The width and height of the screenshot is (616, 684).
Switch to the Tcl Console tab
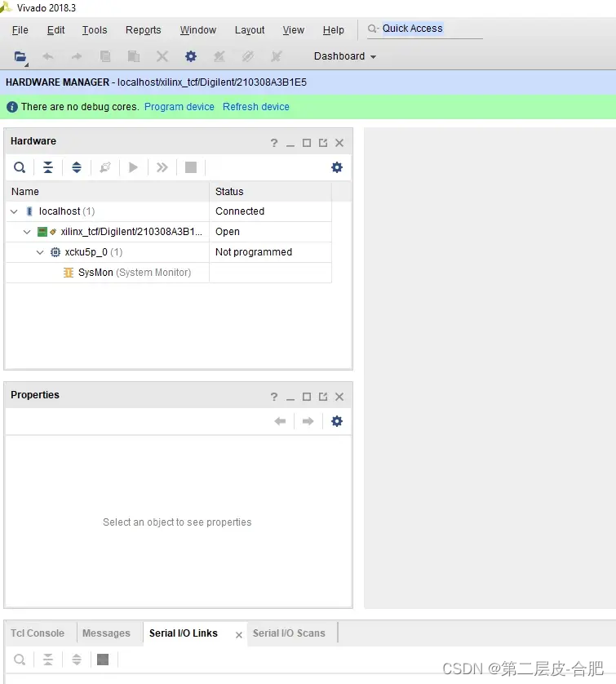click(x=38, y=633)
